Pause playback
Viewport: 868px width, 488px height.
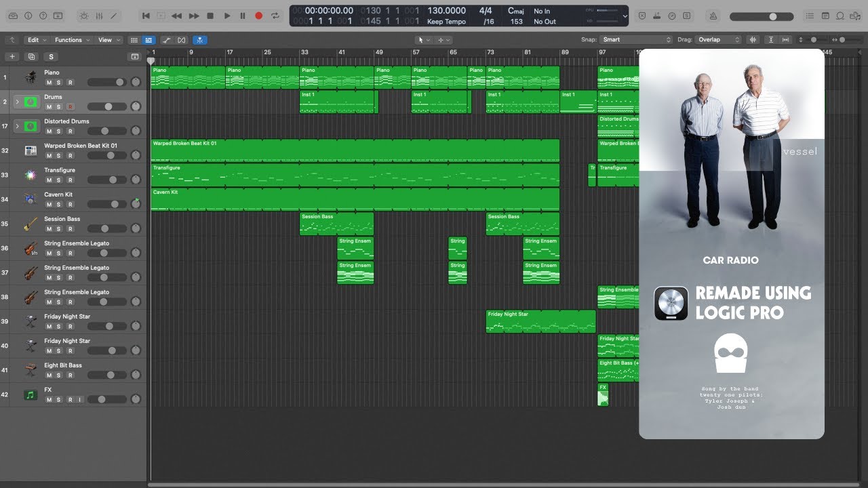(x=243, y=15)
